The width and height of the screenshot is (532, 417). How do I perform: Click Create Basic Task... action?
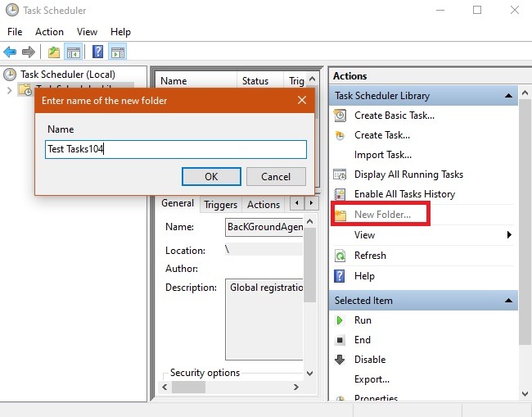394,116
